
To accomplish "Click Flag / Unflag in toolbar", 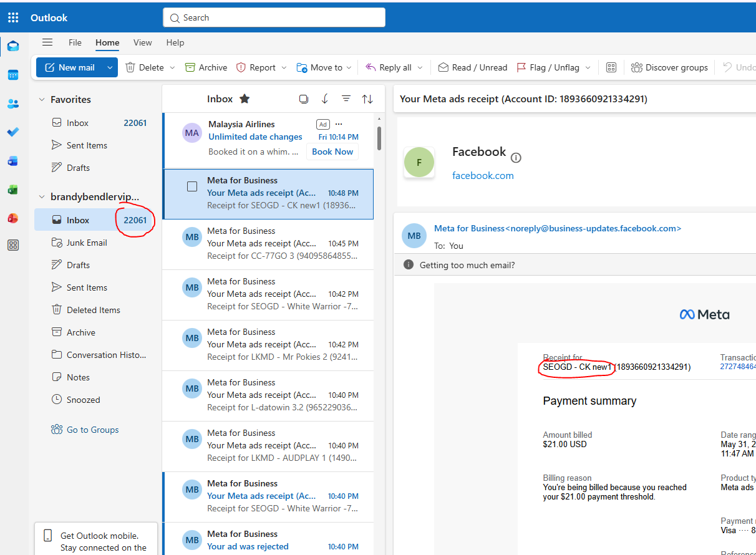I will (548, 67).
